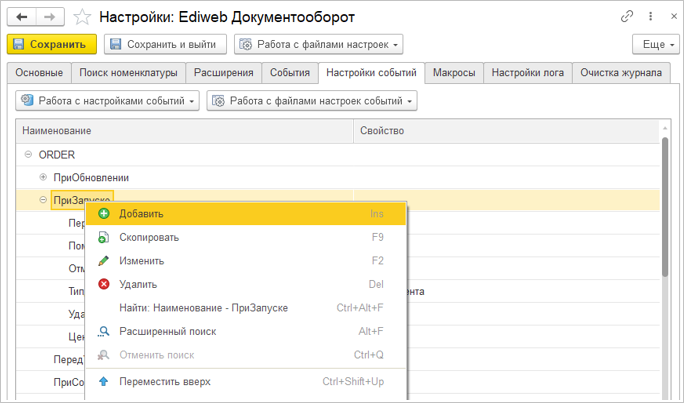Collapse the ORDER tree node

28,155
